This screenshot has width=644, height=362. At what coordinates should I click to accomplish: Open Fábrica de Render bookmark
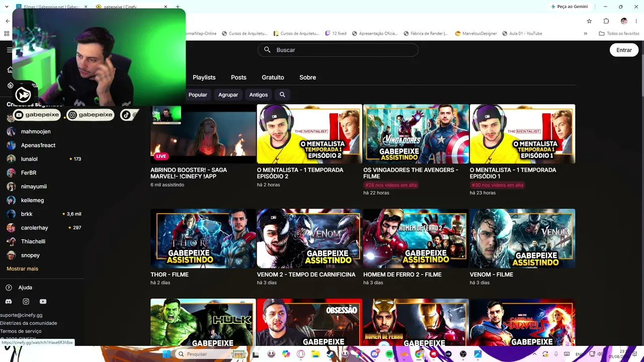(x=426, y=34)
